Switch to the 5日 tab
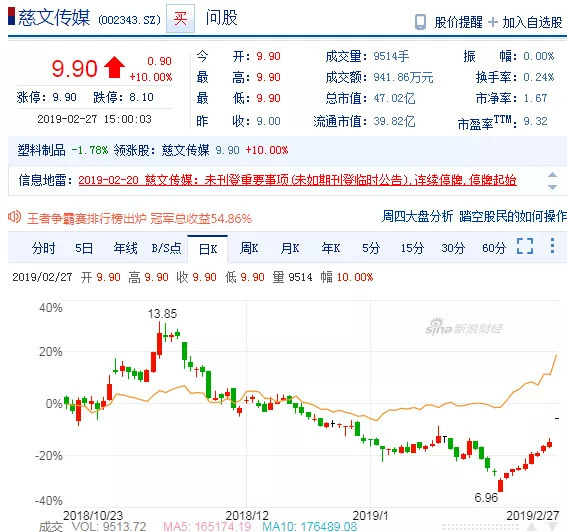Screen dimensions: 567x532 84,248
